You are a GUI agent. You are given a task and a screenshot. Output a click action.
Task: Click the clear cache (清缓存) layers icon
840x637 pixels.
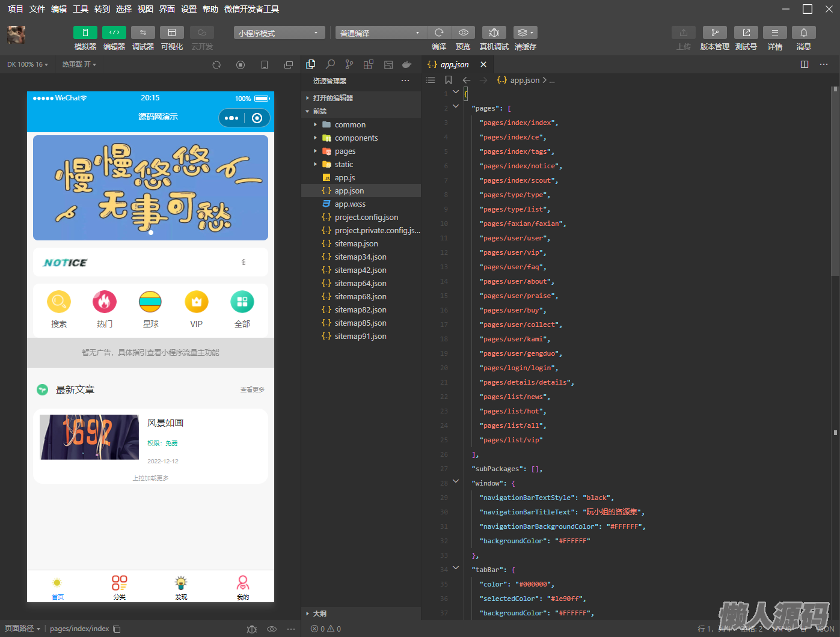525,32
